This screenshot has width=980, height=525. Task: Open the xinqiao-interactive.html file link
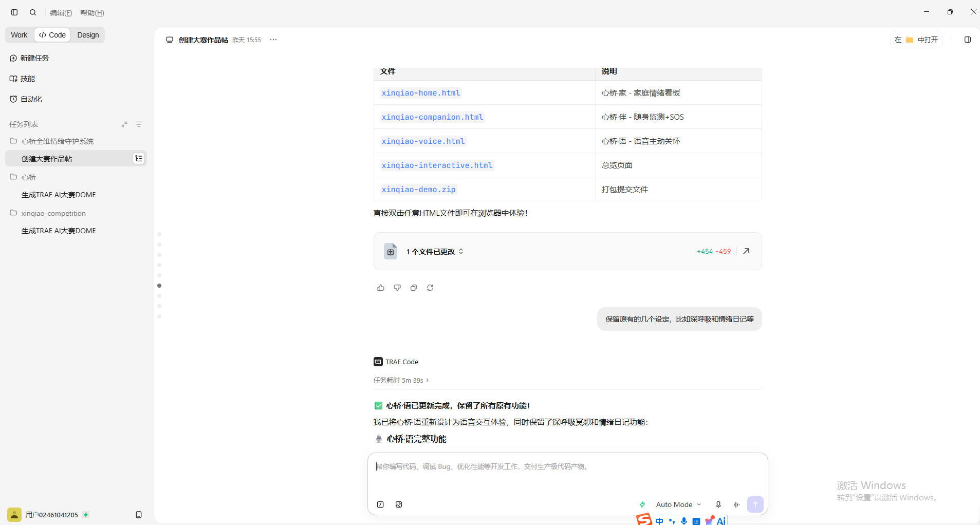coord(437,165)
